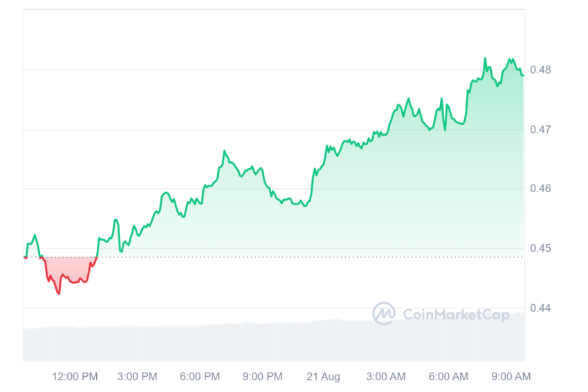Click the gray volume bars area
Image resolution: width=588 pixels, height=392 pixels.
274,339
